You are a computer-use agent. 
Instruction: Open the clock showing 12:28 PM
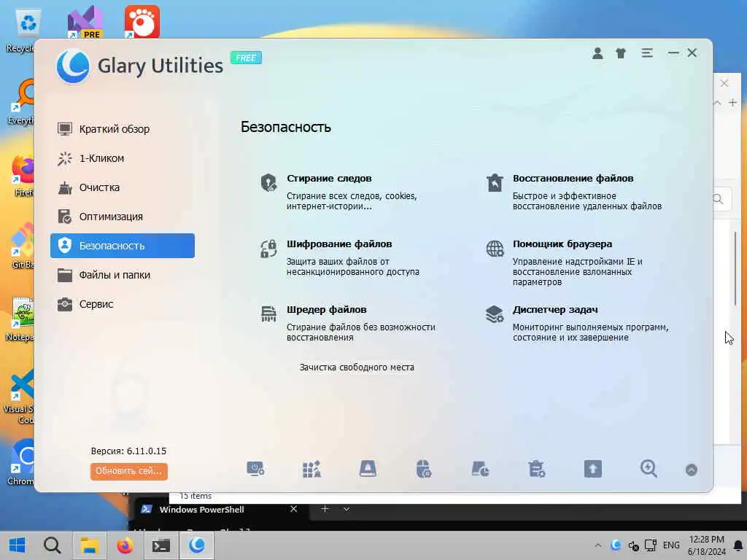pyautogui.click(x=706, y=545)
